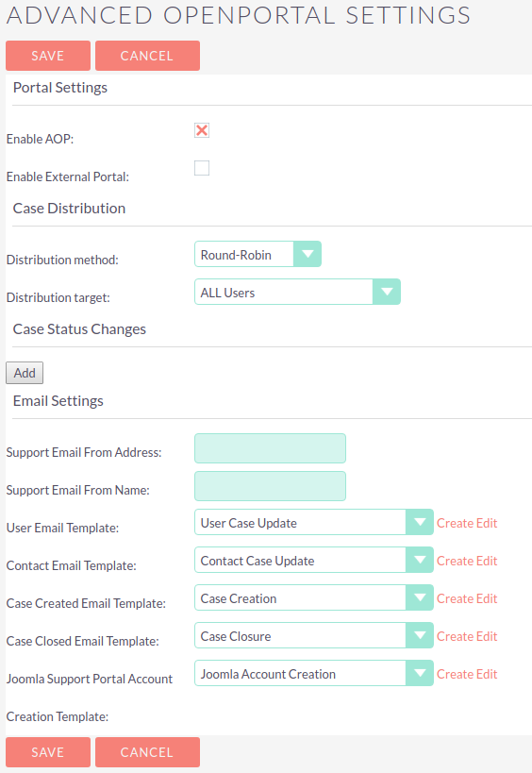Open the Joomla Account Creation template dropdown
Viewport: 532px width, 773px height.
tap(314, 673)
